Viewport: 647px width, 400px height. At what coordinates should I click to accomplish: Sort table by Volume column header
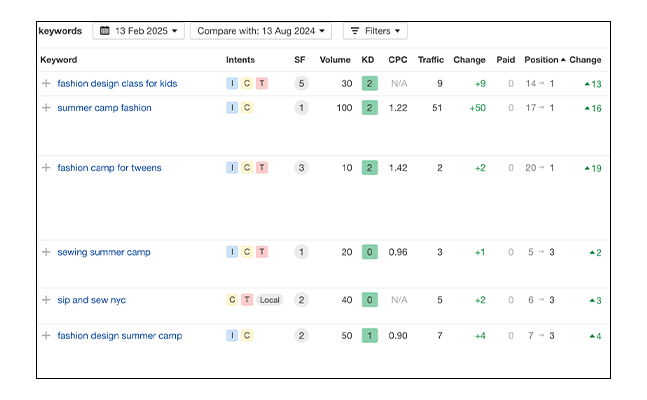click(x=335, y=60)
